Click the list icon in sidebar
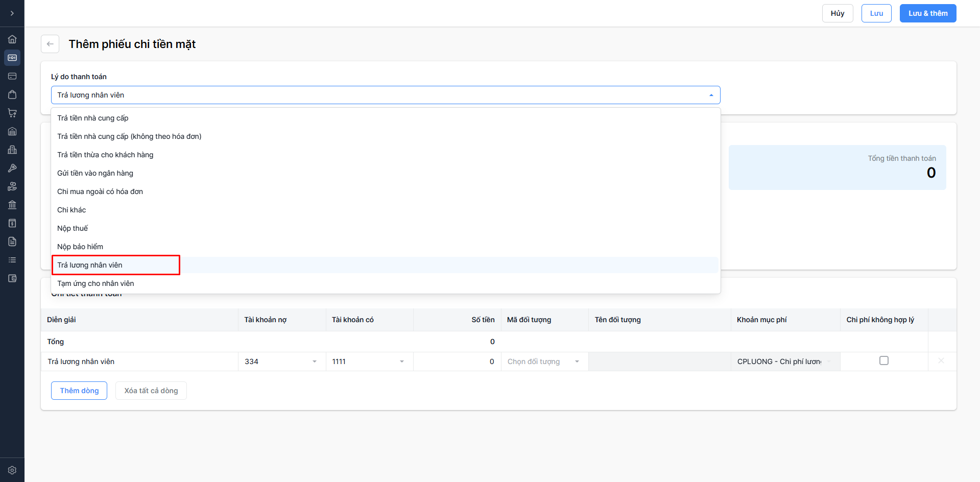The height and width of the screenshot is (482, 980). (12, 260)
